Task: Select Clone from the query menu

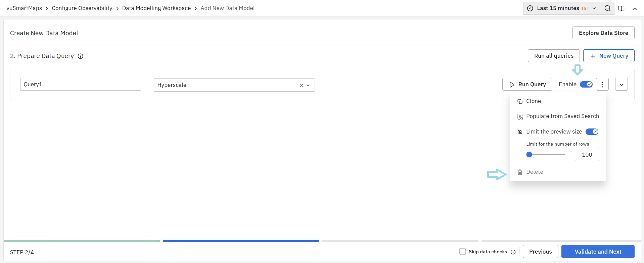Action: click(533, 101)
